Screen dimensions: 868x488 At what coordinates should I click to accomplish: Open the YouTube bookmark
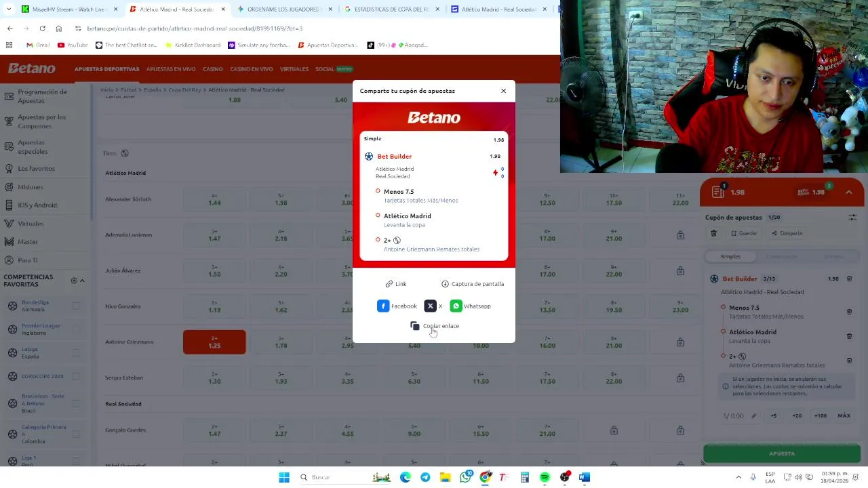coord(73,45)
